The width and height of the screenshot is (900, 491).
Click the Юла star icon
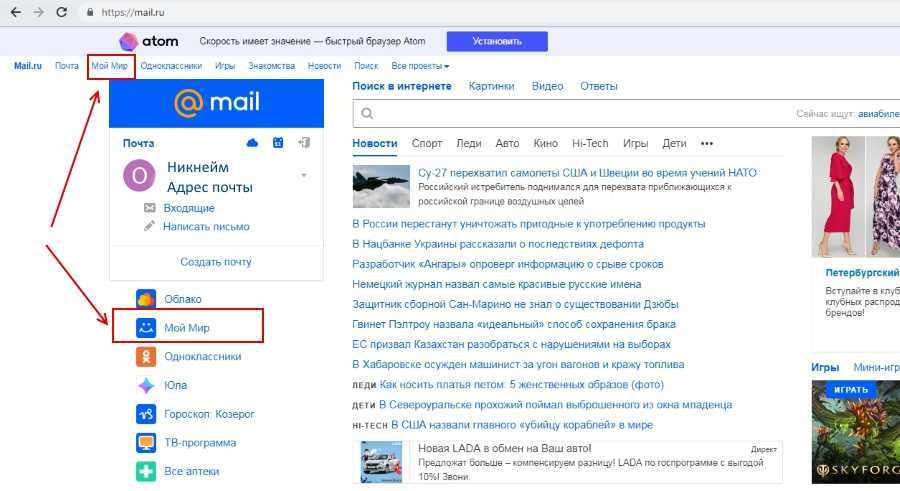point(146,385)
